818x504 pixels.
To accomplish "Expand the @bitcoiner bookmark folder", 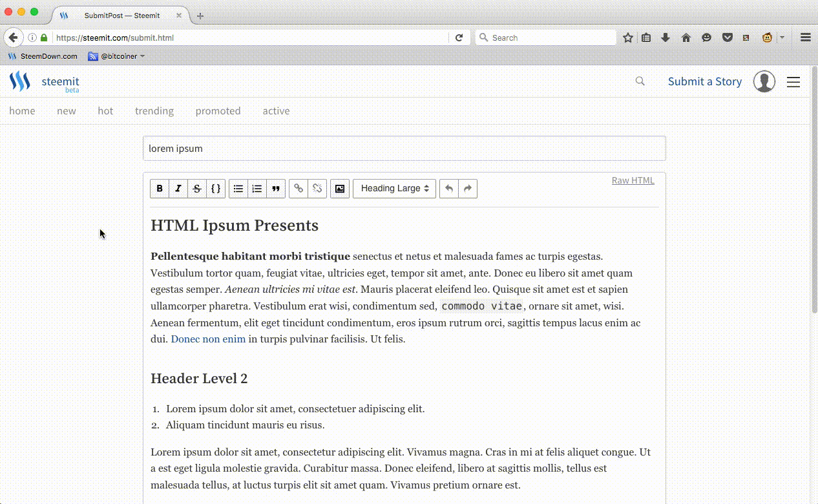I will point(116,56).
